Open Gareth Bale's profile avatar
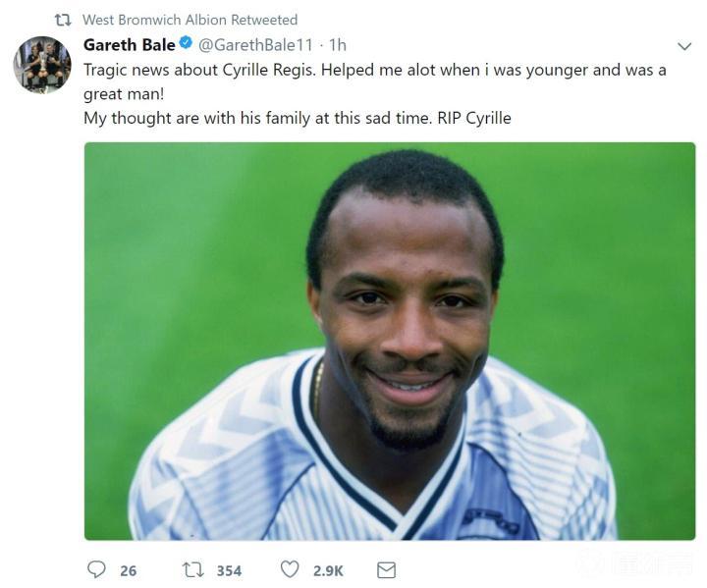Screen dimensions: 707x588 (x=42, y=65)
